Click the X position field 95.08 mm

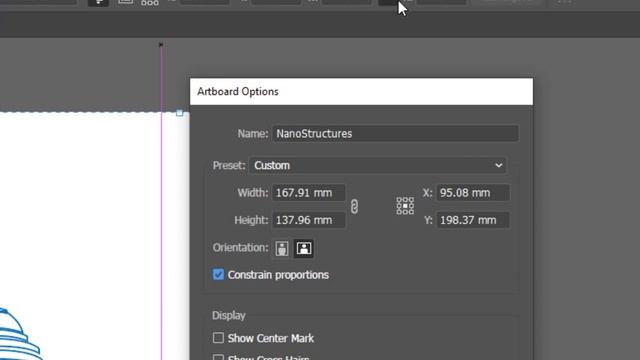473,193
